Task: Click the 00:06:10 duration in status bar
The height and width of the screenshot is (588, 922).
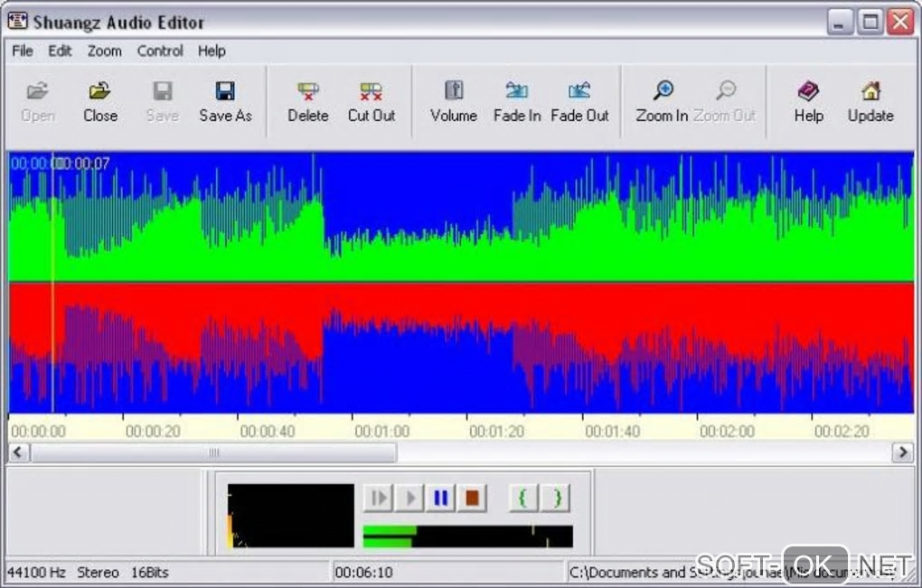Action: click(x=363, y=572)
